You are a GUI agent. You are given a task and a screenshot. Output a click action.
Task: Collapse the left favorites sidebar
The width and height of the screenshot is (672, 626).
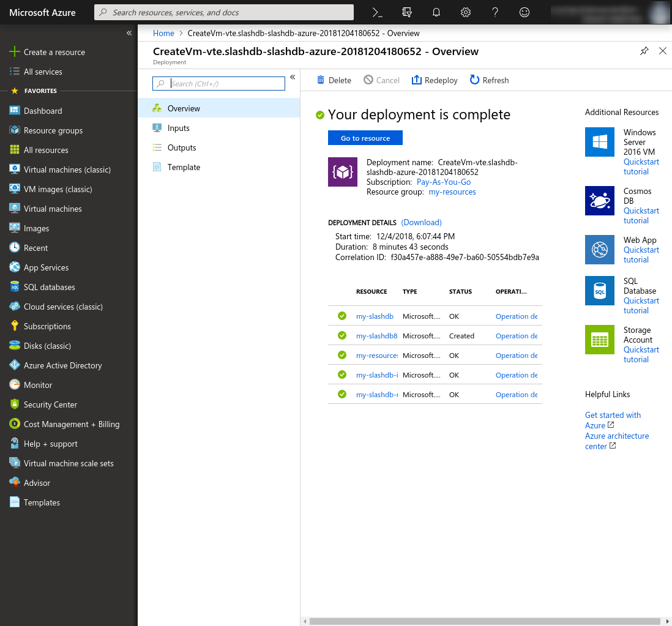point(129,33)
